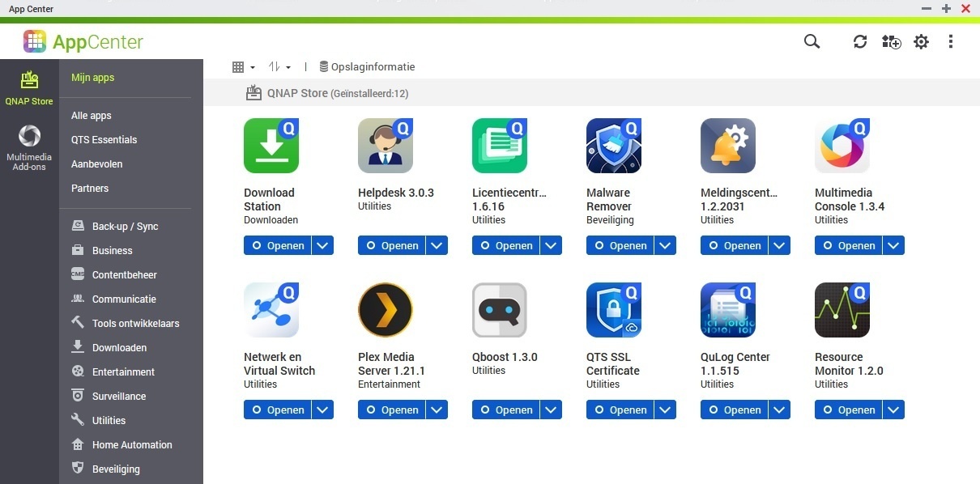980x484 pixels.
Task: Click Openen for Netwerk en Virtual Switch
Action: 278,410
